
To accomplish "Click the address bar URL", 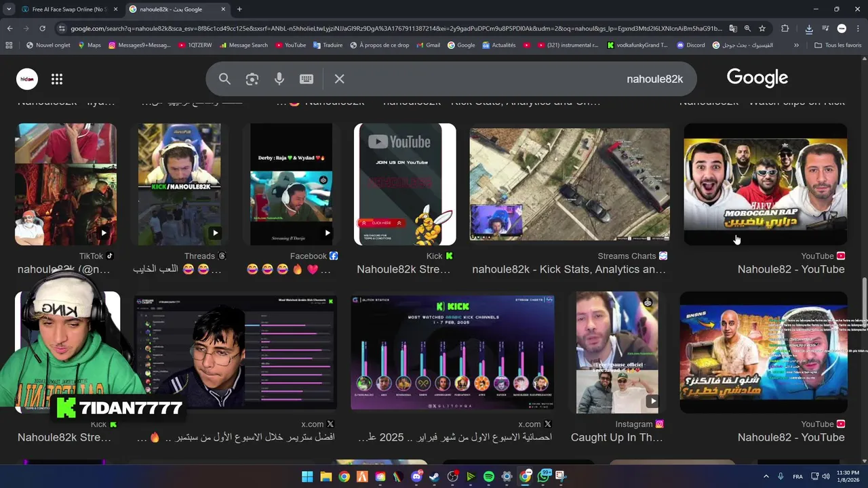I will point(397,28).
